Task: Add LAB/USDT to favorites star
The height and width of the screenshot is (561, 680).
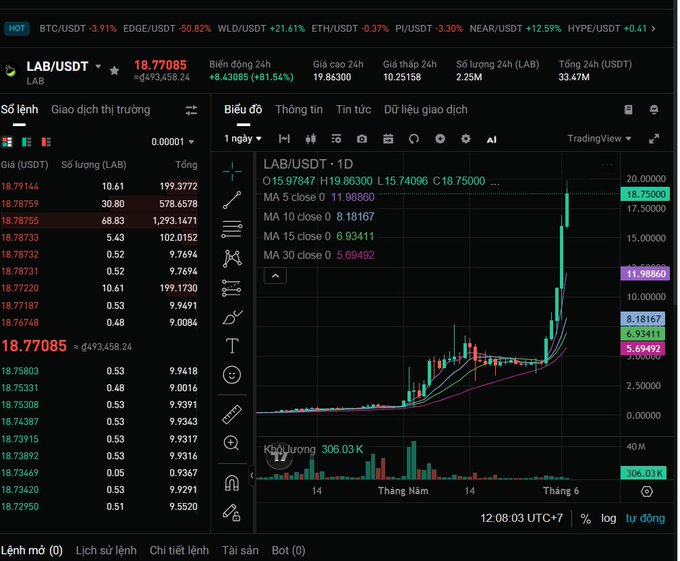Action: (x=114, y=71)
